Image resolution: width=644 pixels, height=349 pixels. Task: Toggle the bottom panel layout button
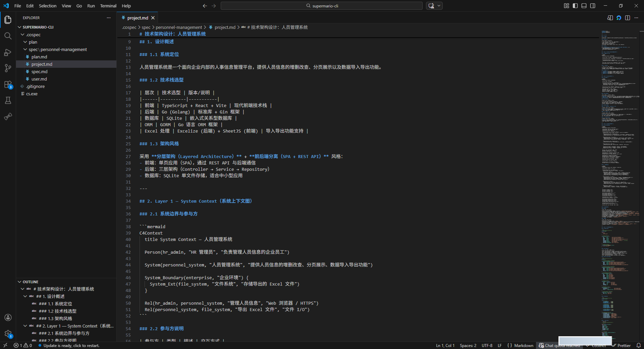tap(584, 6)
